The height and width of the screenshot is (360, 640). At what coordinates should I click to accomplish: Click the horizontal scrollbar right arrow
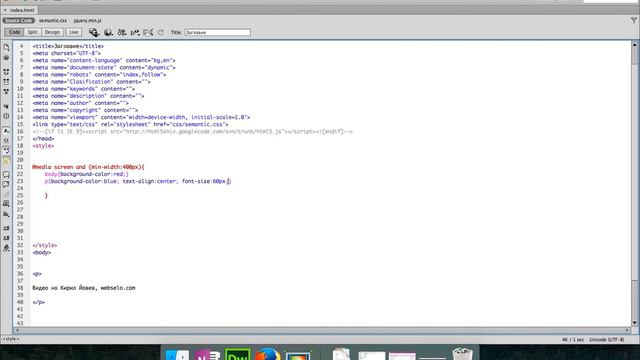[x=627, y=330]
